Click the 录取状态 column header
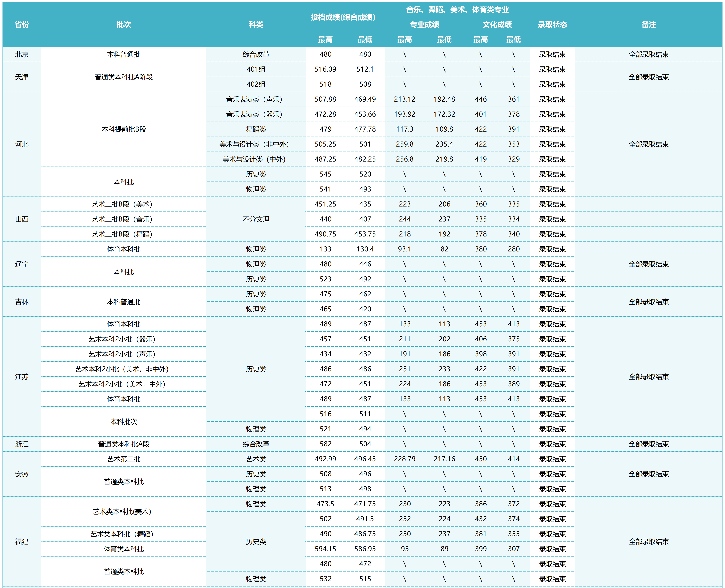The image size is (725, 588). [x=552, y=24]
